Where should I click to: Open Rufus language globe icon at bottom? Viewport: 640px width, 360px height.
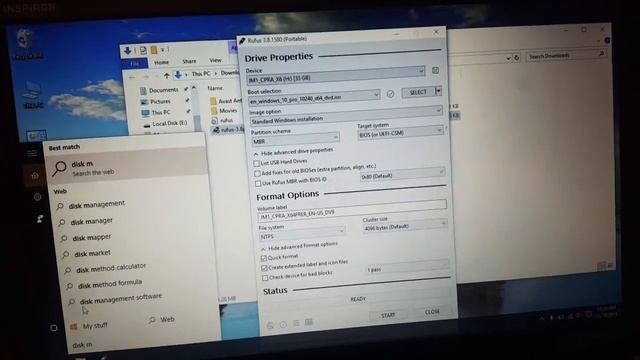pyautogui.click(x=270, y=325)
